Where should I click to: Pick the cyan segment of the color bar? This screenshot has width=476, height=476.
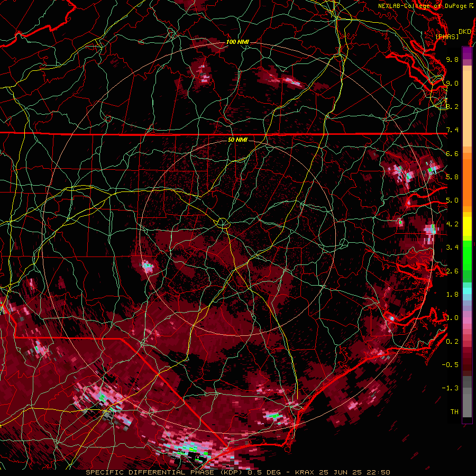pos(467,290)
